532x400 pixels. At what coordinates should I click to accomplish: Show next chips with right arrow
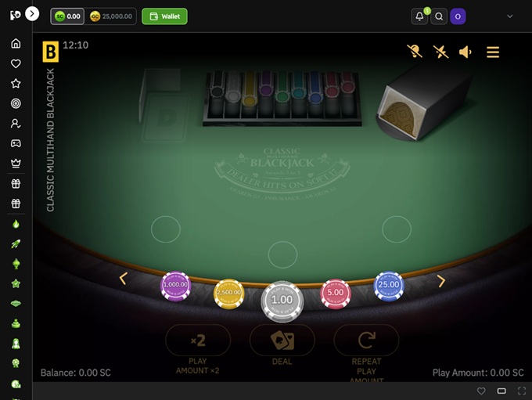coord(440,281)
